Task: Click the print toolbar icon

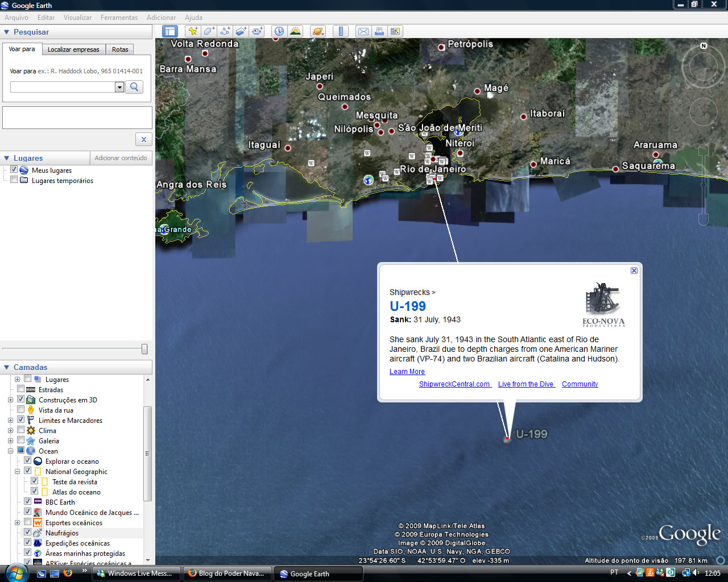Action: 379,31
